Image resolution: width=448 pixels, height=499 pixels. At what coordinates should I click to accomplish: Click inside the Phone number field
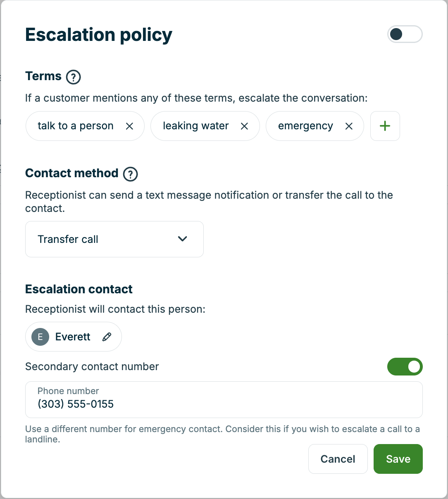pos(224,400)
